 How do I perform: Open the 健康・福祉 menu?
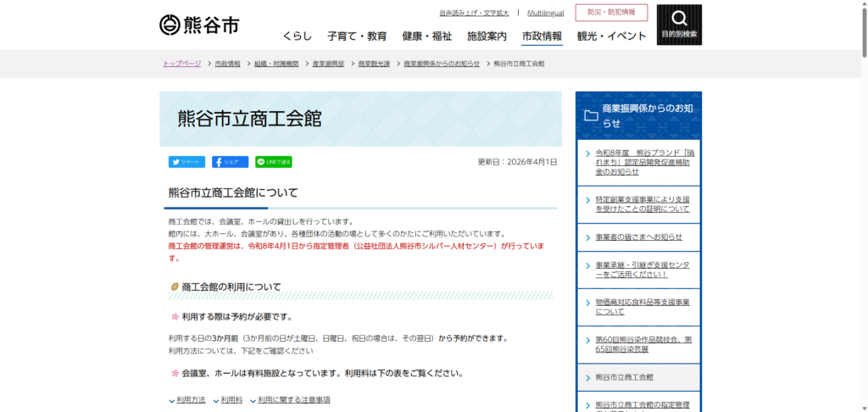tap(427, 36)
